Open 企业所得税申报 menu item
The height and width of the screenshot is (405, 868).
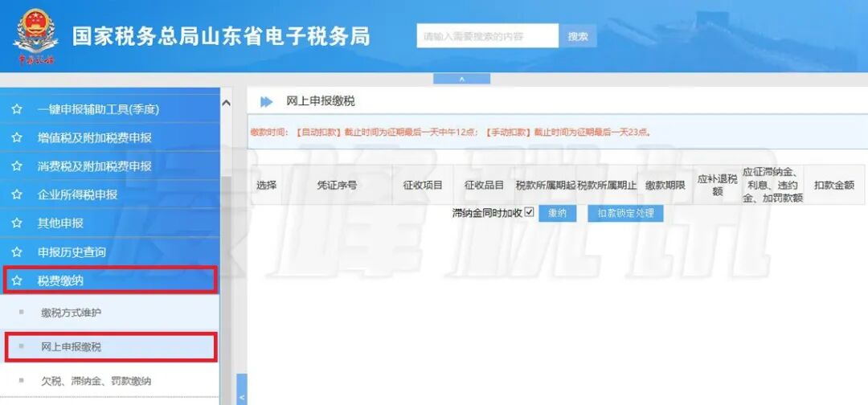point(109,194)
